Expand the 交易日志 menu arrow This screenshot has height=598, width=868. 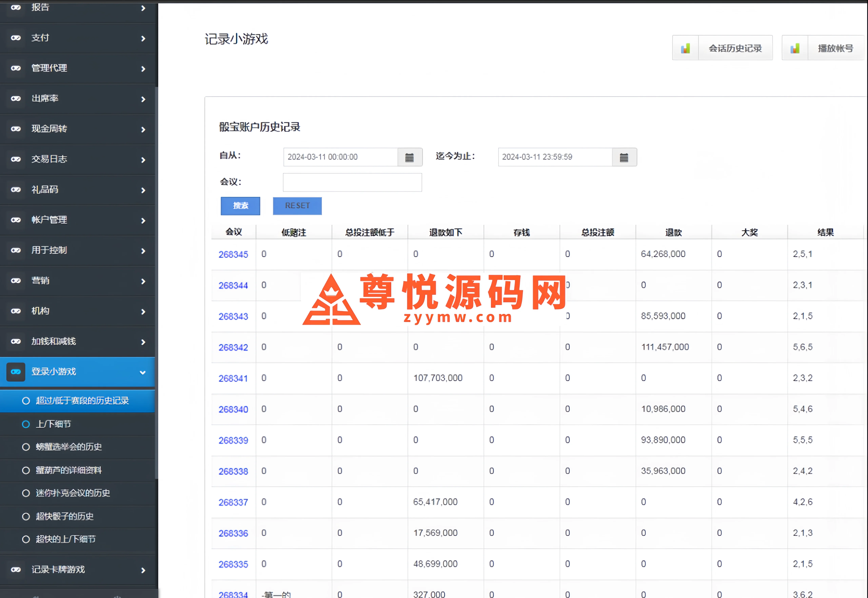pyautogui.click(x=143, y=160)
